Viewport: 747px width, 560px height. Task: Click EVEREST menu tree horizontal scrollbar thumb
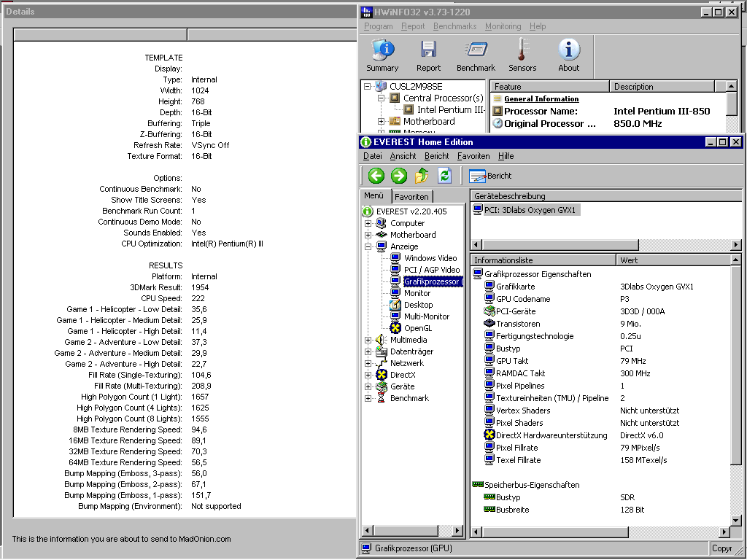(406, 530)
